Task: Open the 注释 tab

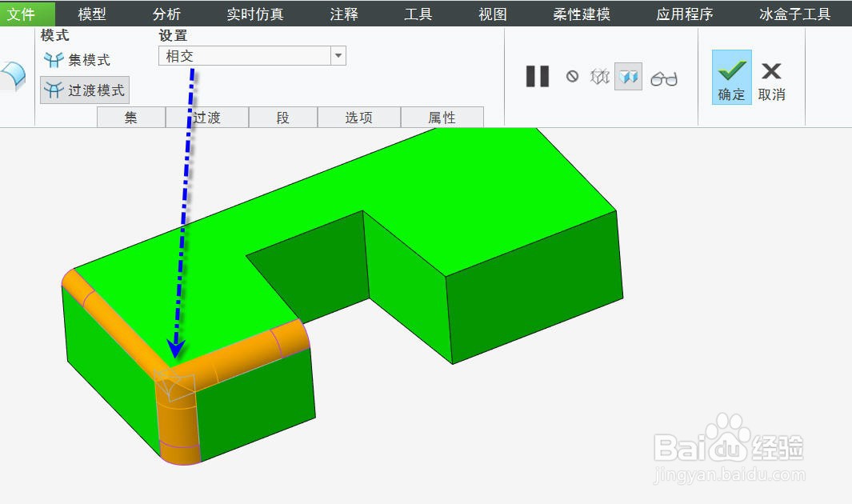Action: click(344, 14)
